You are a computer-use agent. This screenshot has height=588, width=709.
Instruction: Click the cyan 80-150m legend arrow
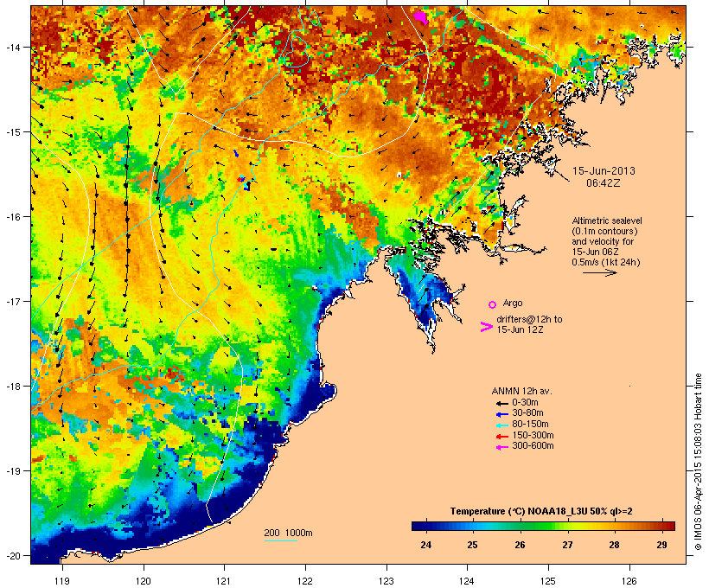[x=501, y=425]
